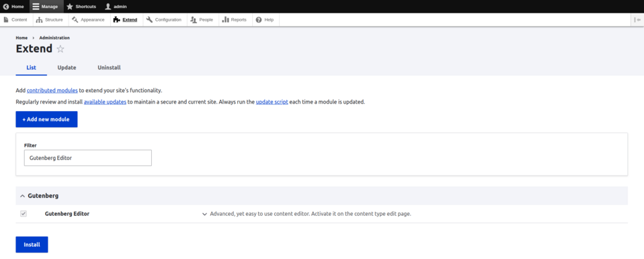This screenshot has height=259, width=644.
Task: Open Structure hierarchy icon in admin menu
Action: point(40,20)
